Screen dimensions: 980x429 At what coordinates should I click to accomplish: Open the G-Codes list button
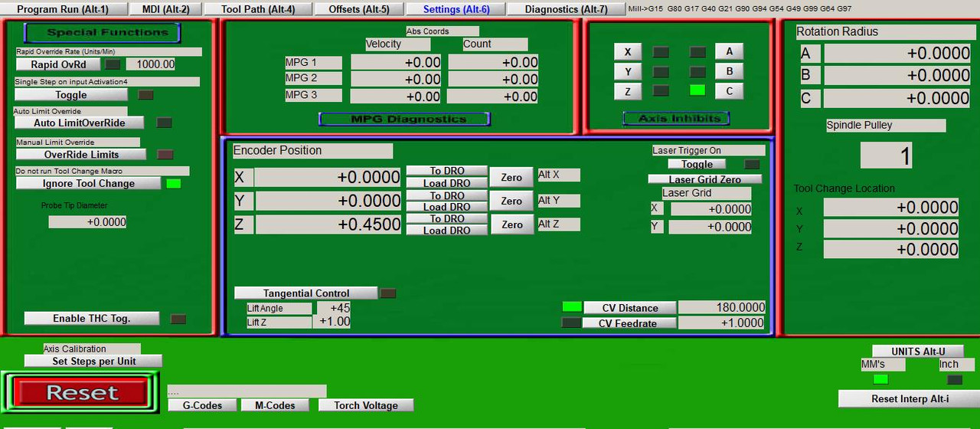point(201,405)
